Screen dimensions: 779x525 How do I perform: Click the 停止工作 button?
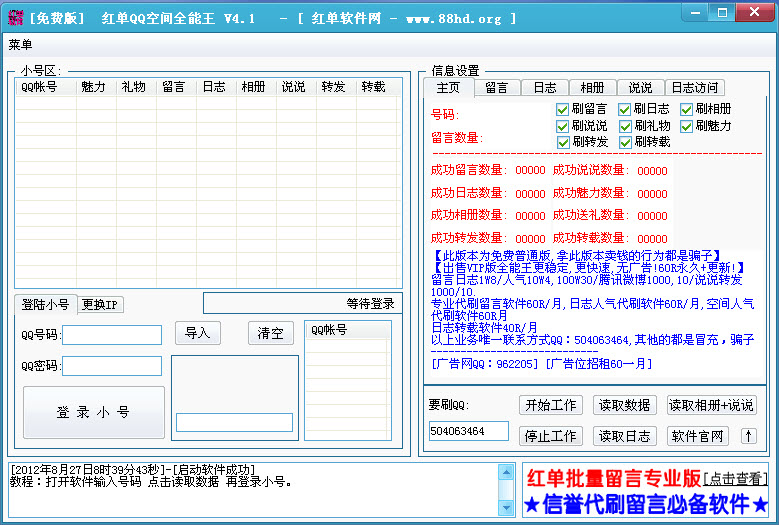click(550, 436)
